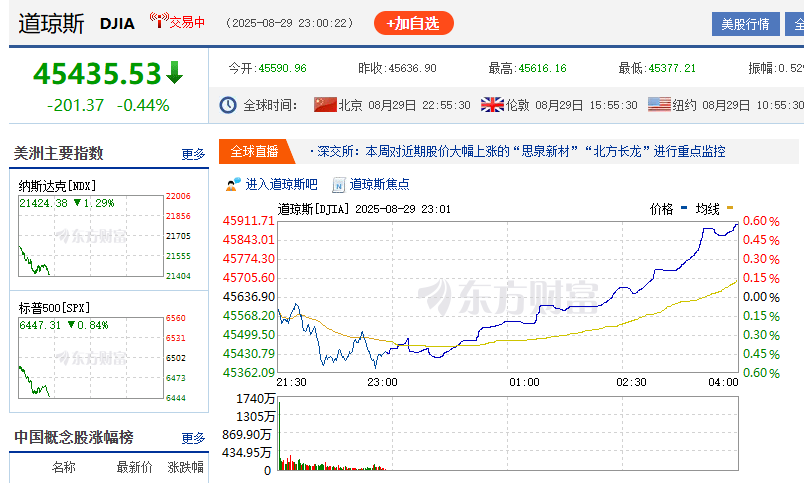Open the 深交所 news headline about 思泉新材
Screen dimensions: 804x483
[x=521, y=151]
